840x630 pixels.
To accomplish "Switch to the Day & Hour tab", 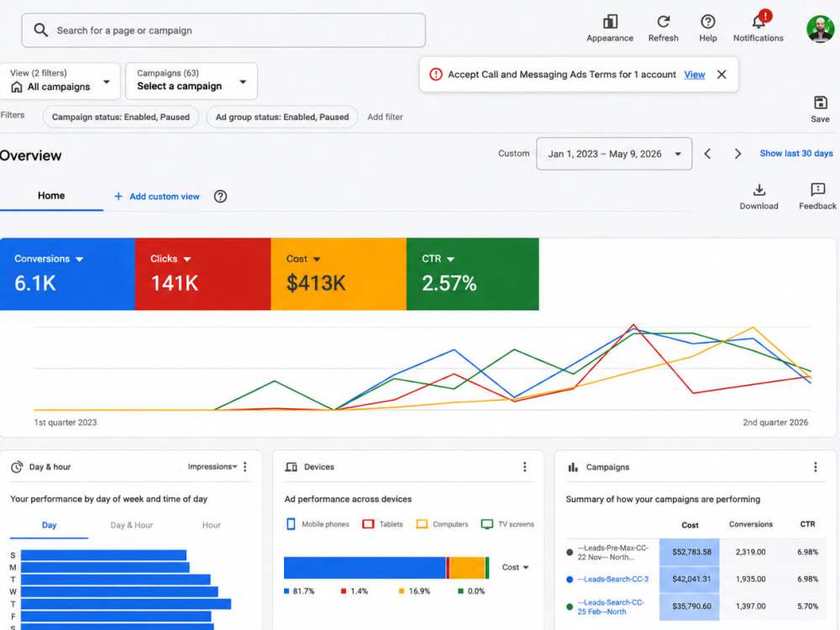I will (x=132, y=525).
